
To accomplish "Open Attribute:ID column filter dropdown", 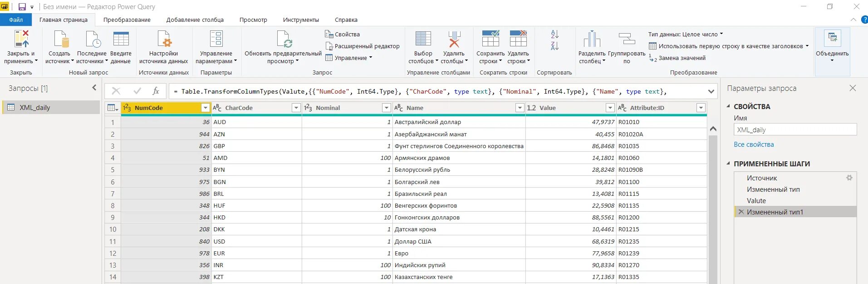I will point(701,108).
